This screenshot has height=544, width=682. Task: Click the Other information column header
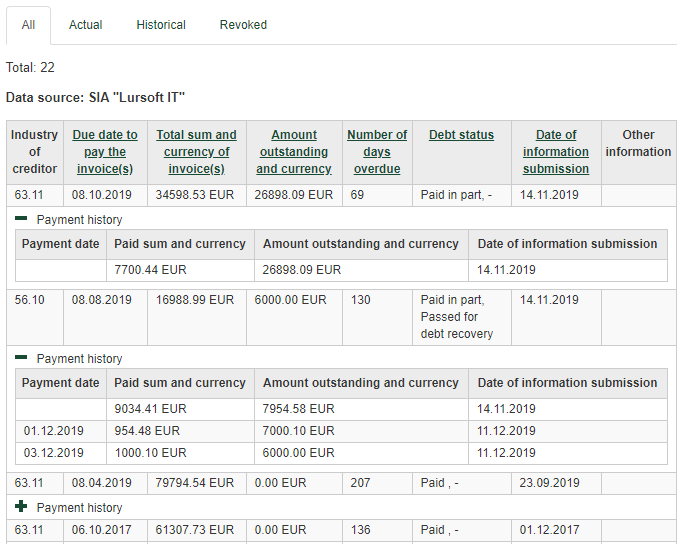tap(638, 143)
